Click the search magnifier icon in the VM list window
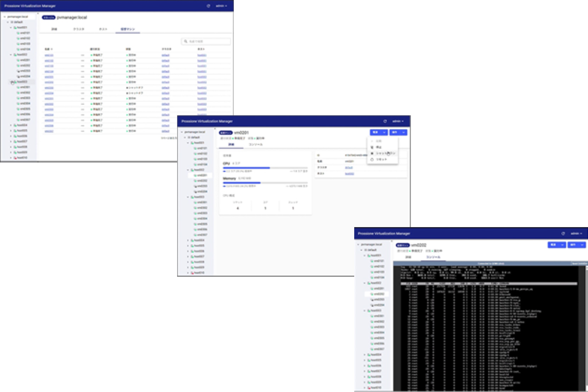Screen dimensions: 588x392 coord(185,41)
